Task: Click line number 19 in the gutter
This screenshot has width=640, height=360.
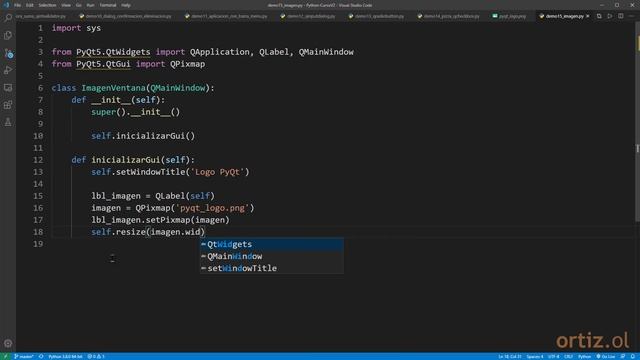Action: [x=38, y=244]
